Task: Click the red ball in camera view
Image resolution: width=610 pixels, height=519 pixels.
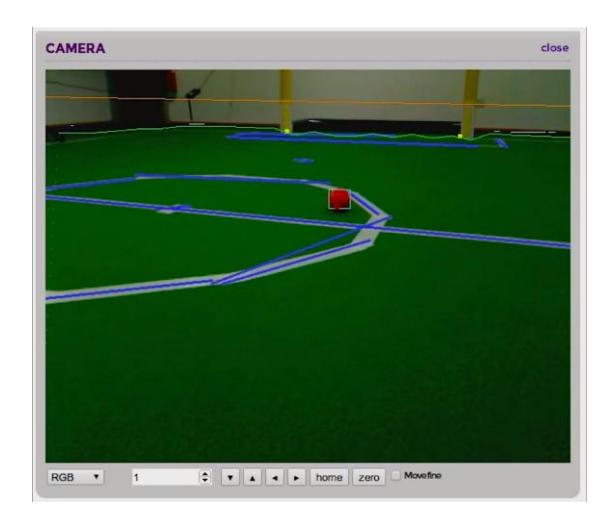Action: click(x=339, y=199)
